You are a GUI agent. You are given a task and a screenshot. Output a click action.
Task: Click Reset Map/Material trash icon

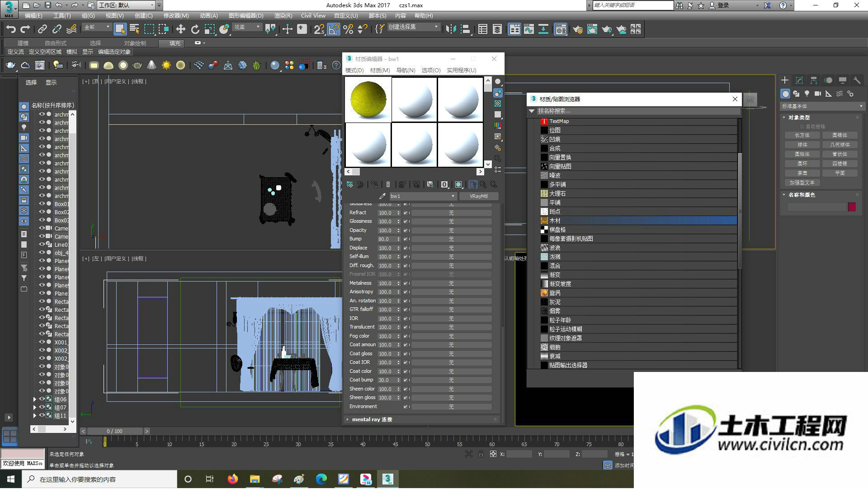pos(388,184)
